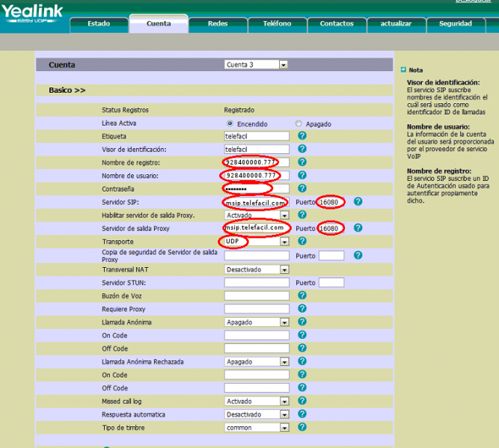
Task: Select Apagado radio for Línea Activa
Action: tap(299, 123)
